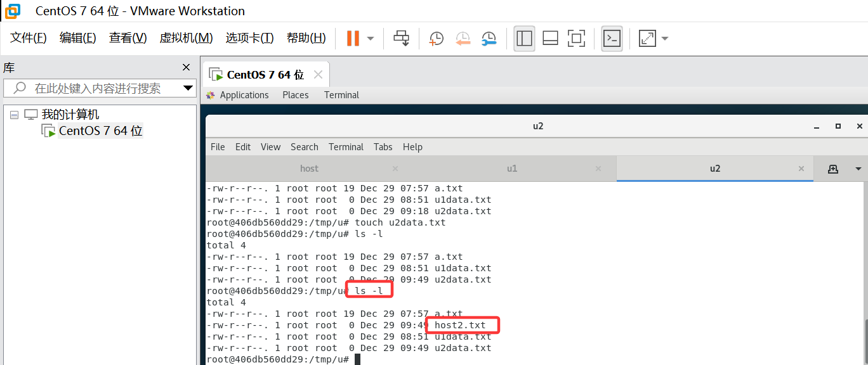This screenshot has width=868, height=365.
Task: Send Ctrl+Alt+Del to the guest
Action: 401,38
